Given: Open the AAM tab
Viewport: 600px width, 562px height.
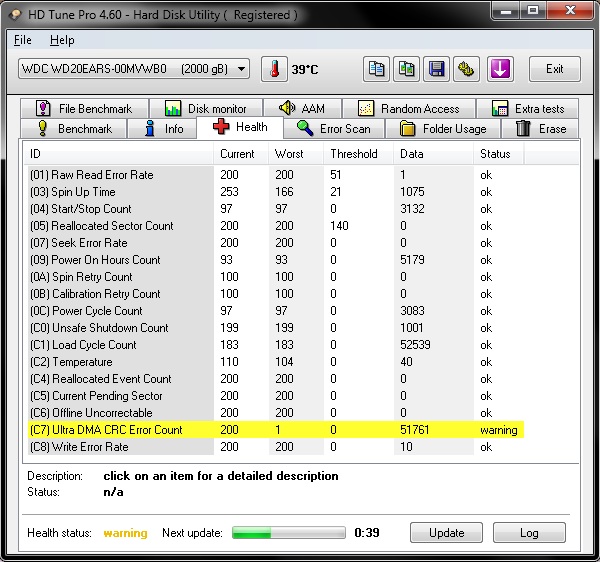Looking at the screenshot, I should pos(303,109).
